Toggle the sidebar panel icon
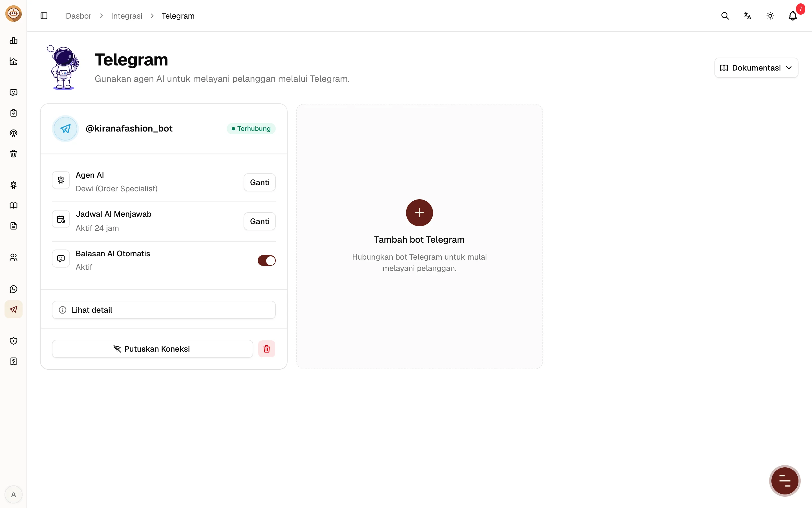812x508 pixels. (x=44, y=16)
